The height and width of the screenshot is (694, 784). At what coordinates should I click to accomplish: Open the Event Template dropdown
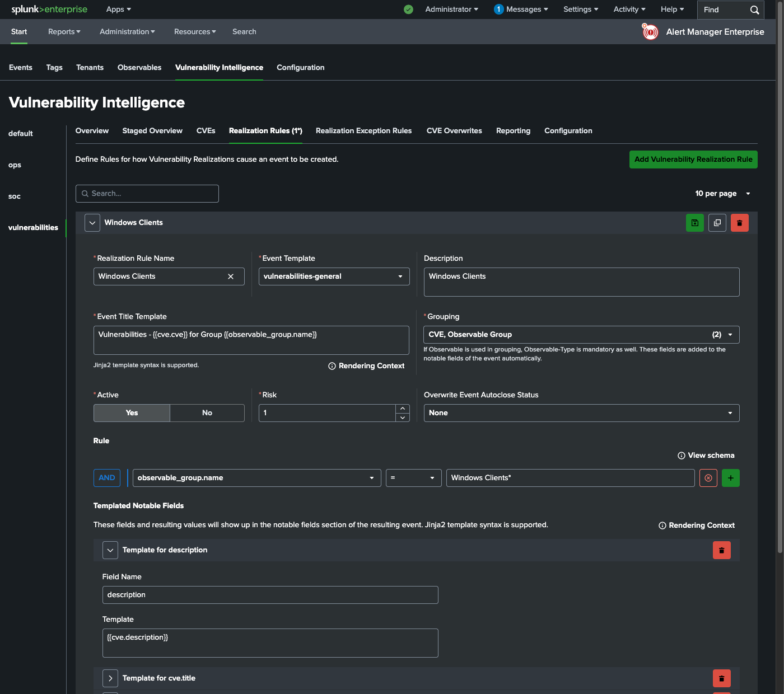coord(334,276)
